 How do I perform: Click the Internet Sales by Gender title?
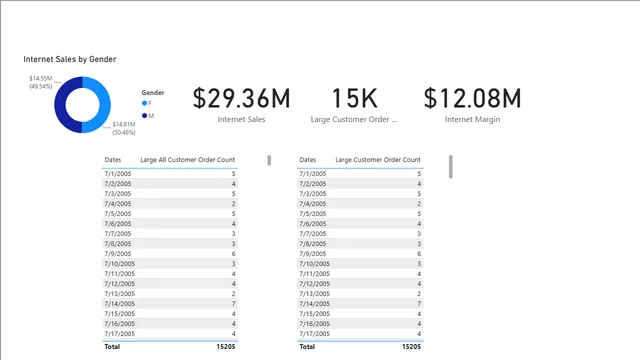coord(70,59)
